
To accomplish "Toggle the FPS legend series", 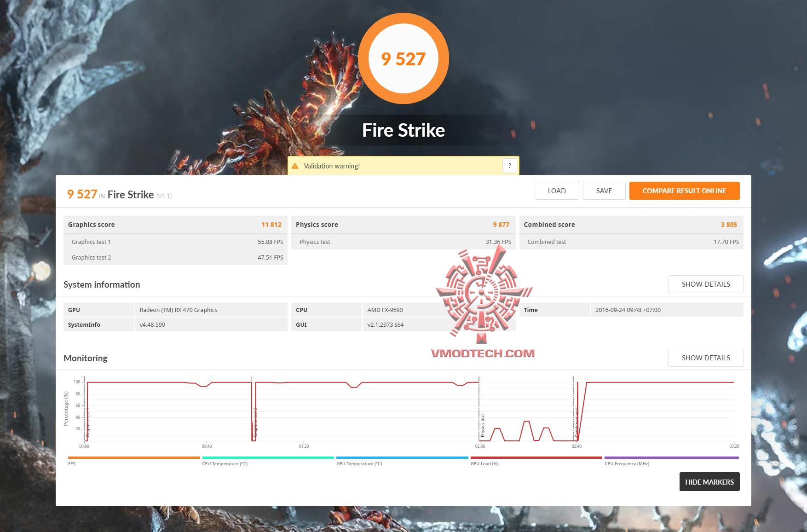I will tap(134, 461).
